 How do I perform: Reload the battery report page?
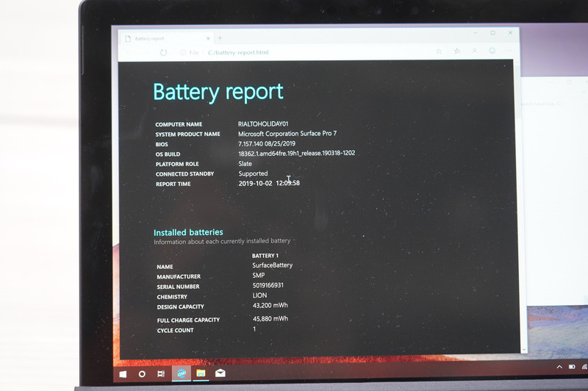163,52
